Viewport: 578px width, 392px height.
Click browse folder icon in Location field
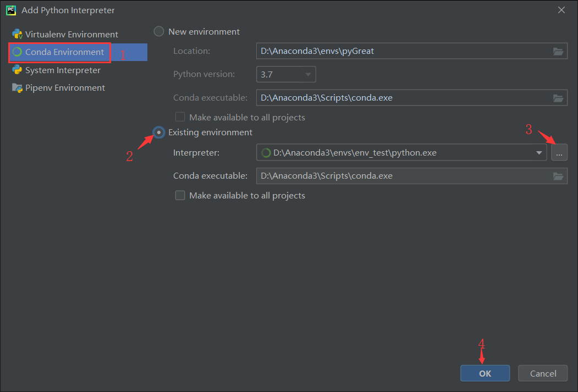558,51
